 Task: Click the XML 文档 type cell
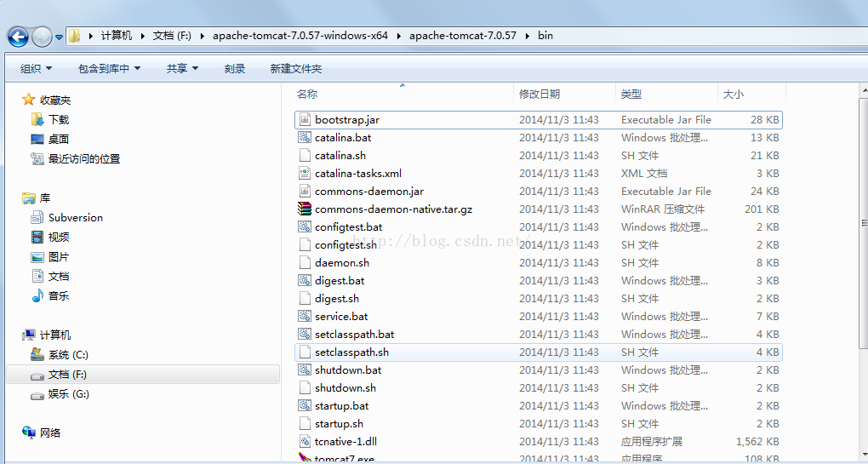pyautogui.click(x=644, y=174)
